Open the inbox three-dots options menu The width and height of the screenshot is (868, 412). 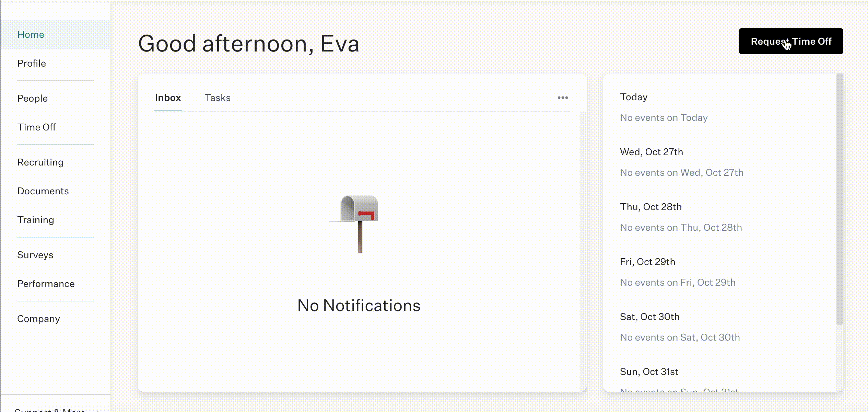(563, 98)
